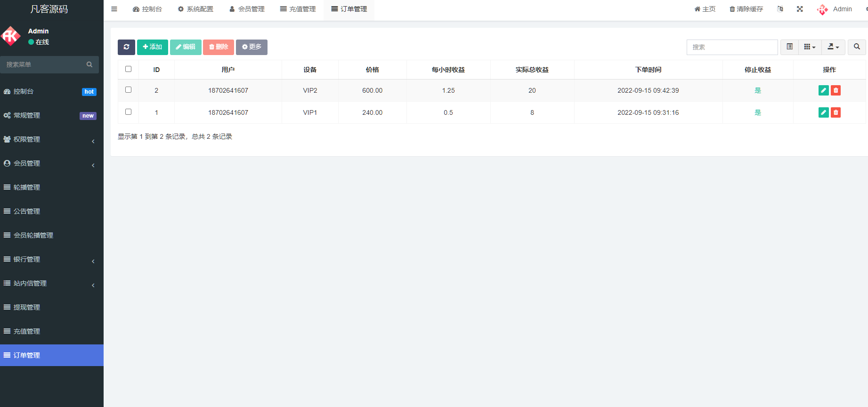Click the VIP2 device cell
This screenshot has width=868, height=407.
(310, 90)
